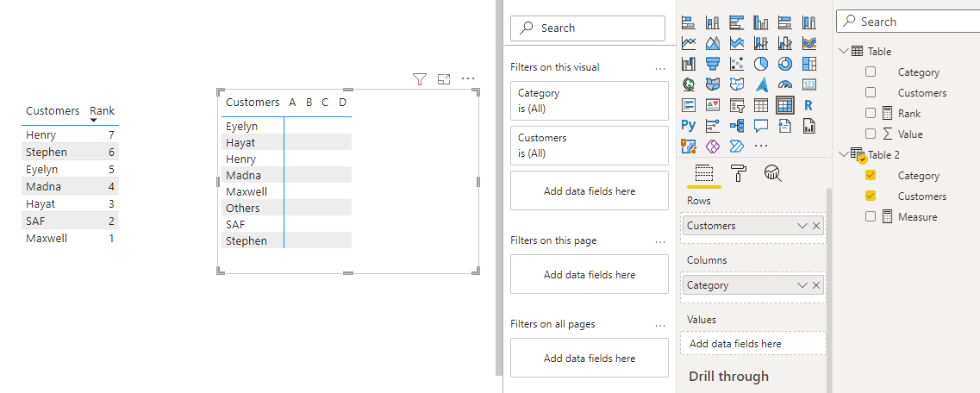Select the clustered column chart visual
The width and height of the screenshot is (980, 393).
(x=760, y=22)
